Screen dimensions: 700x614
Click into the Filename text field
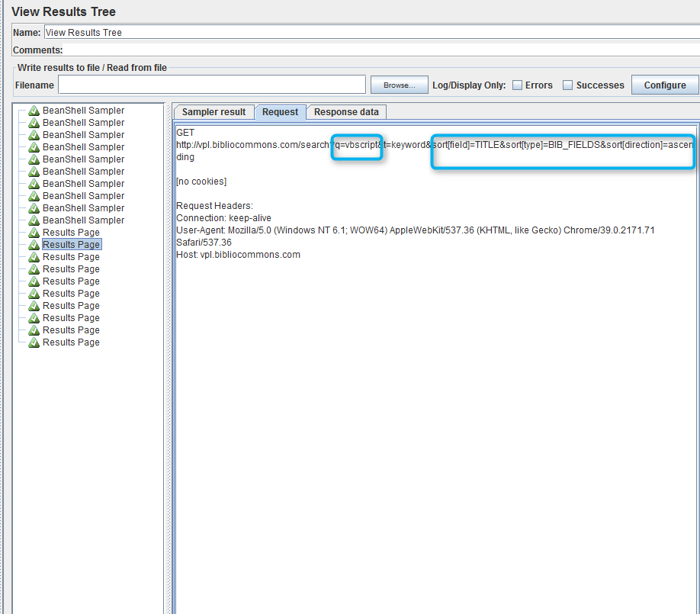coord(212,85)
